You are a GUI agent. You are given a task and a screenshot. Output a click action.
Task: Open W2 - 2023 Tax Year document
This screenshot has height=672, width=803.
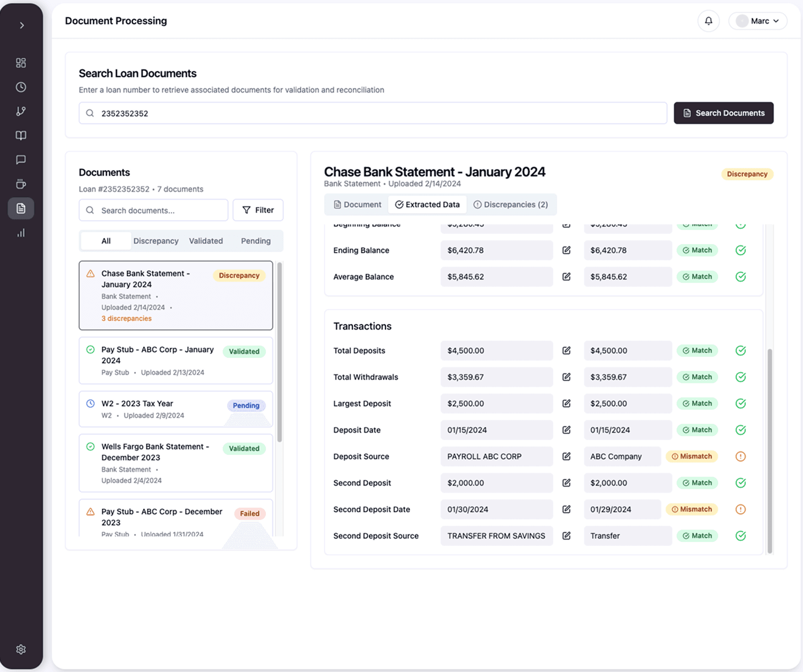(x=176, y=409)
